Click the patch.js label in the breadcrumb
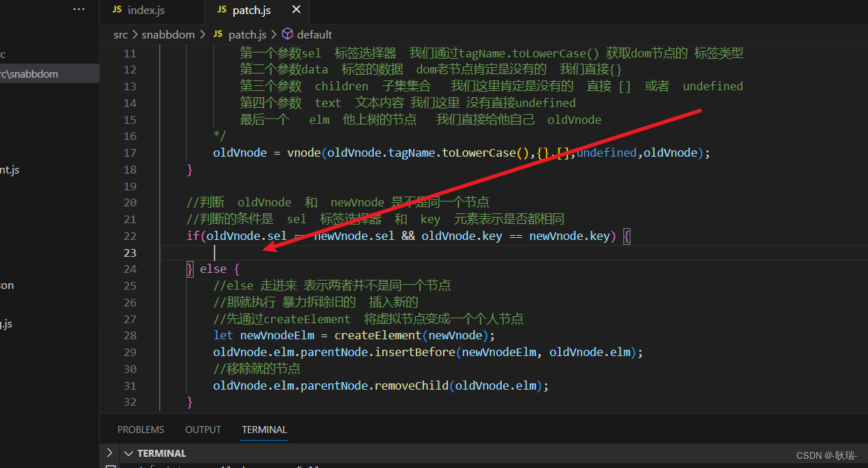 (x=247, y=34)
